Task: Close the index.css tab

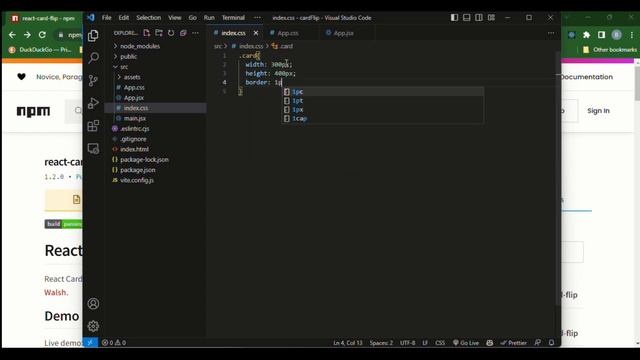Action: [x=256, y=33]
